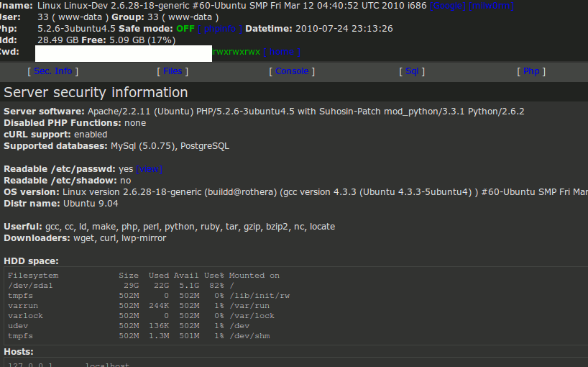This screenshot has height=367, width=588.
Task: View the readable /etc/passwd file
Action: click(150, 169)
